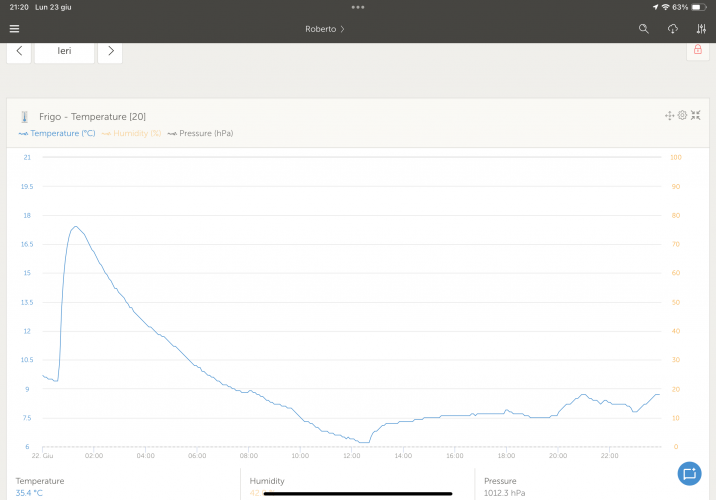This screenshot has height=500, width=716.
Task: Click the Frigo thermometer device icon
Action: (x=24, y=117)
